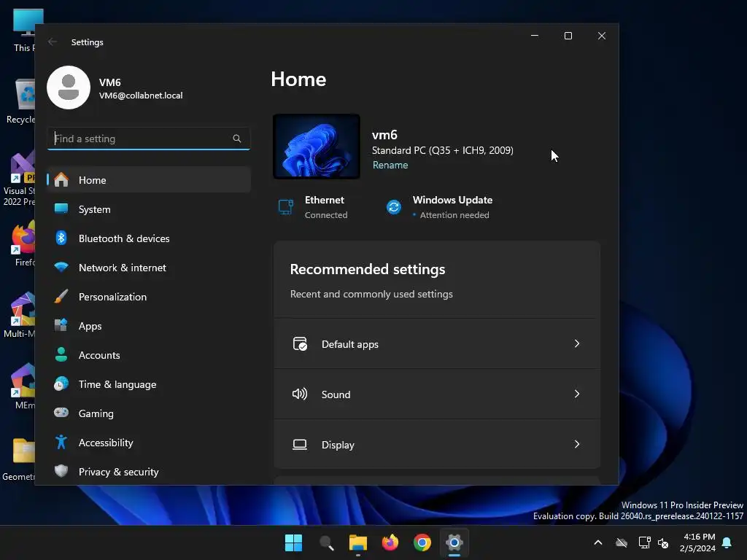Click the Apps icon in sidebar

61,325
